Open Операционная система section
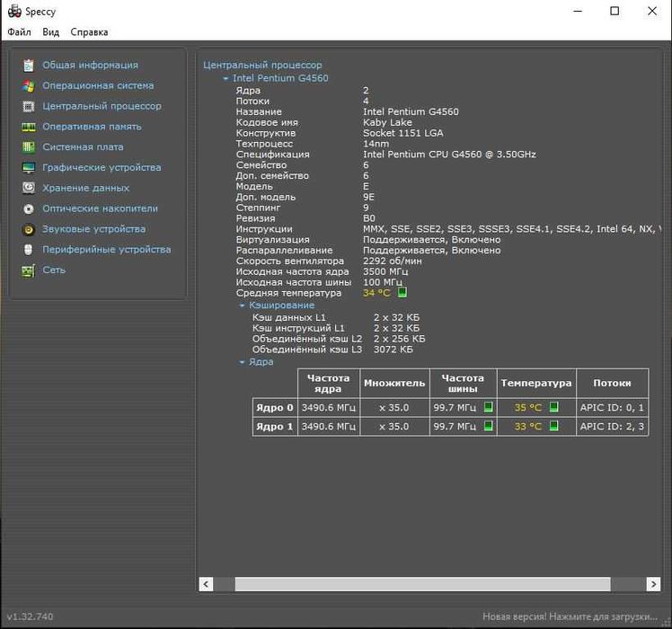 (x=98, y=85)
